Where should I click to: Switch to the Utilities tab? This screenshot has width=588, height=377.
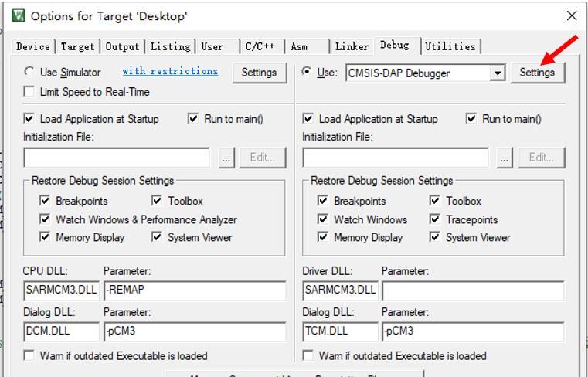(x=450, y=46)
